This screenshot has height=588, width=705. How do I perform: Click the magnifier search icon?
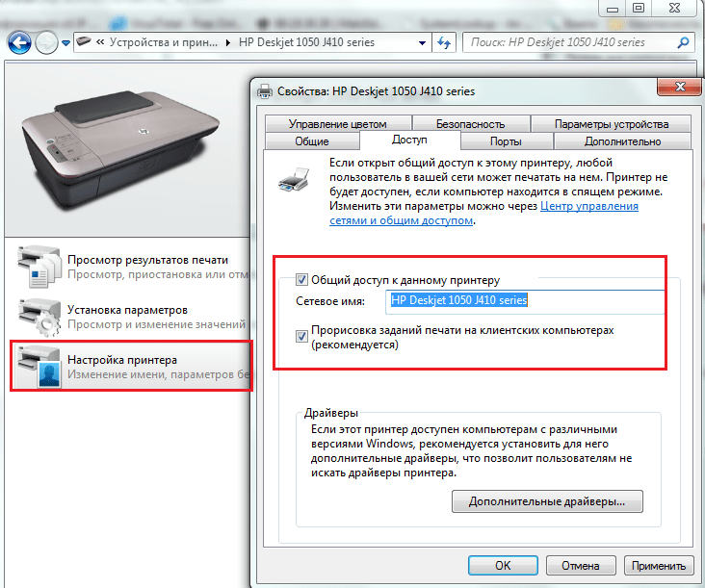[x=683, y=42]
